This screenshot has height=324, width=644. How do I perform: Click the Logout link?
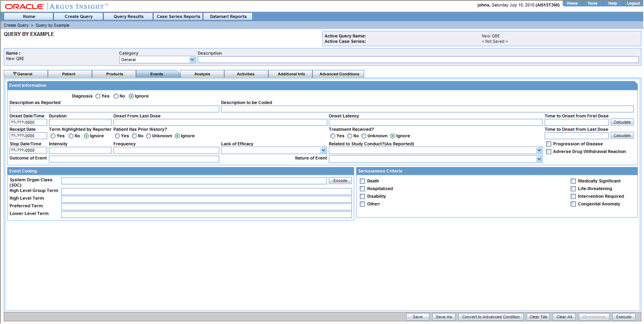coord(633,4)
